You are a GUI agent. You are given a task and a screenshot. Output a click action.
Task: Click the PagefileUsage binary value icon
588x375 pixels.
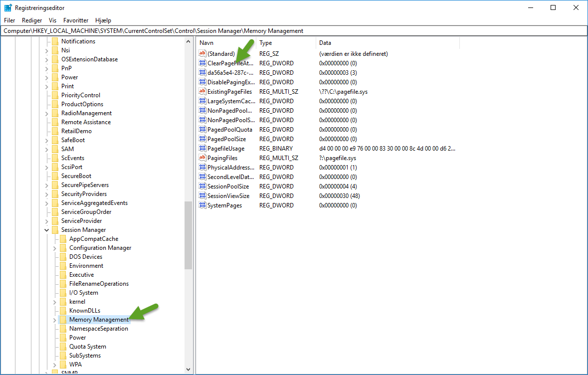tap(202, 149)
